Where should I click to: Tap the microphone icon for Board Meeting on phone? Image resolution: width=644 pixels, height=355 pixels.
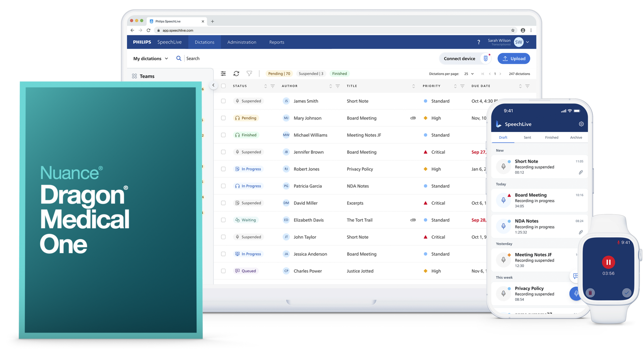pos(503,200)
